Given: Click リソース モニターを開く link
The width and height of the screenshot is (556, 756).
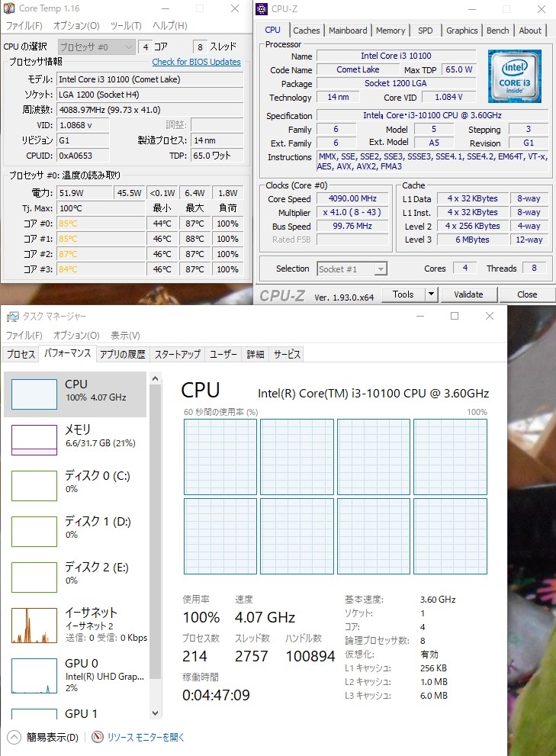Looking at the screenshot, I should (x=146, y=737).
